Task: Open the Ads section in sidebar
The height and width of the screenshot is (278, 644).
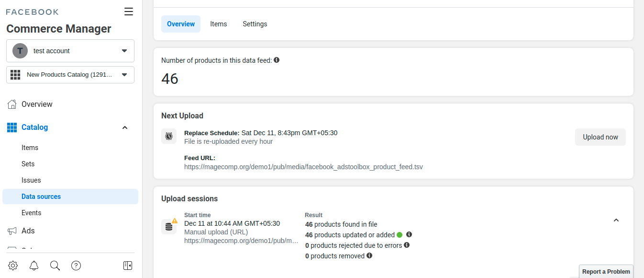Action: click(x=28, y=231)
